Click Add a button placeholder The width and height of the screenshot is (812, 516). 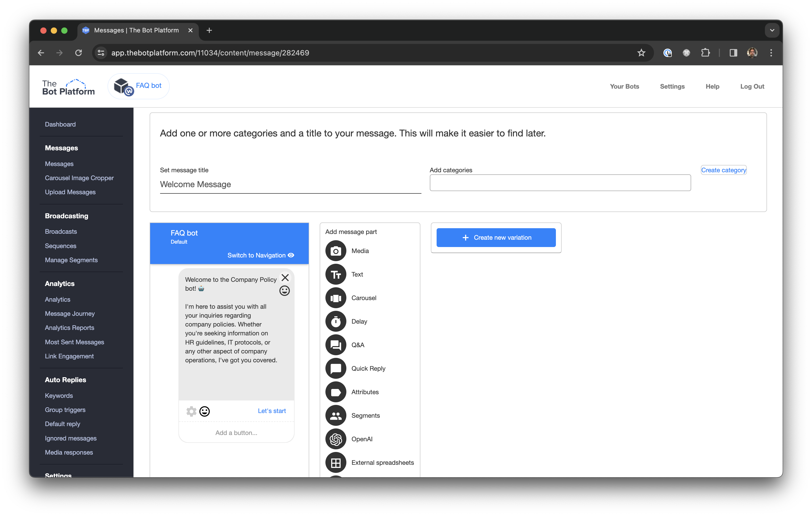pos(236,433)
